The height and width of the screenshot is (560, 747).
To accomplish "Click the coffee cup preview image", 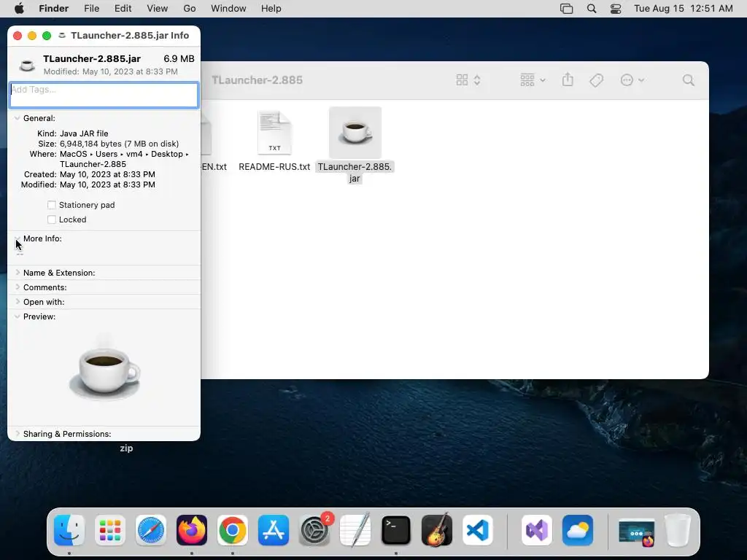I will 104,370.
